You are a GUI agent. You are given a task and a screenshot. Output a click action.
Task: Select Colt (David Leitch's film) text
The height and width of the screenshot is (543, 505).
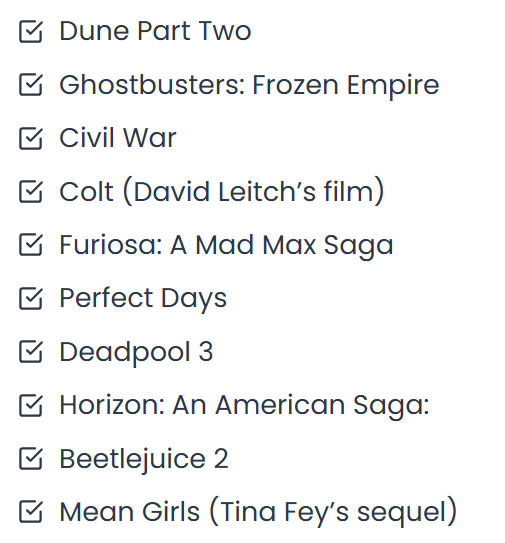coord(222,191)
